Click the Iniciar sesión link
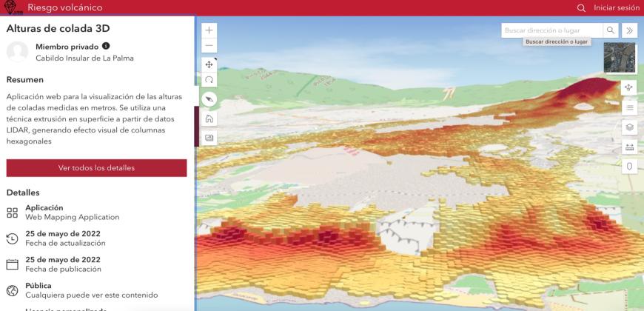This screenshot has width=644, height=311. click(x=617, y=8)
